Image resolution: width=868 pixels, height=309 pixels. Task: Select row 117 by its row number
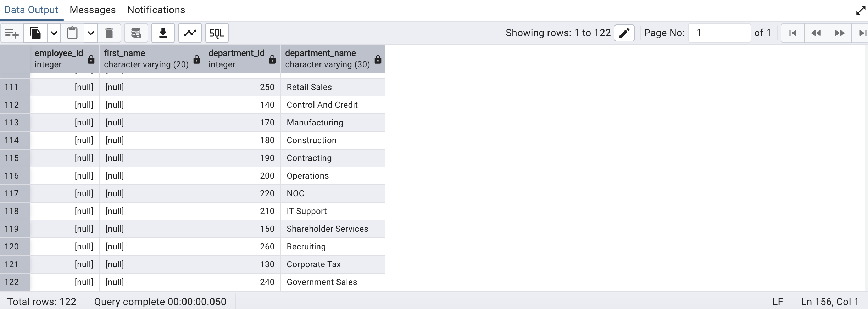[12, 193]
